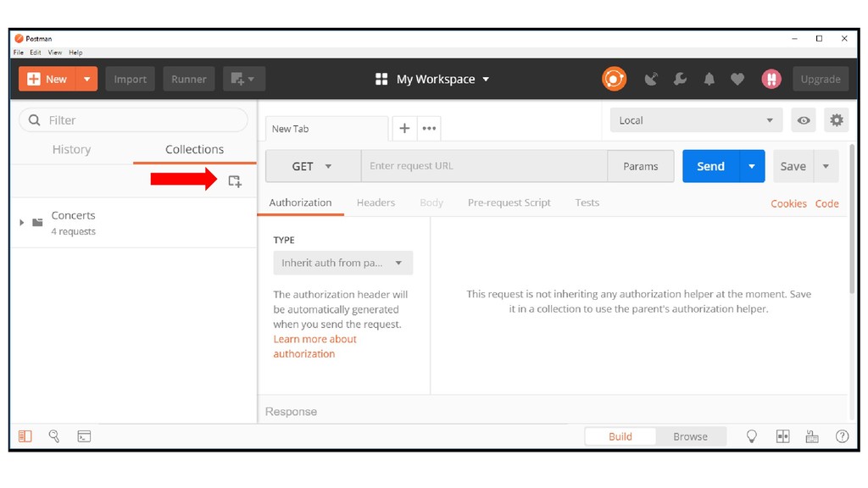This screenshot has width=868, height=488.
Task: Open the Code link
Action: pos(826,203)
